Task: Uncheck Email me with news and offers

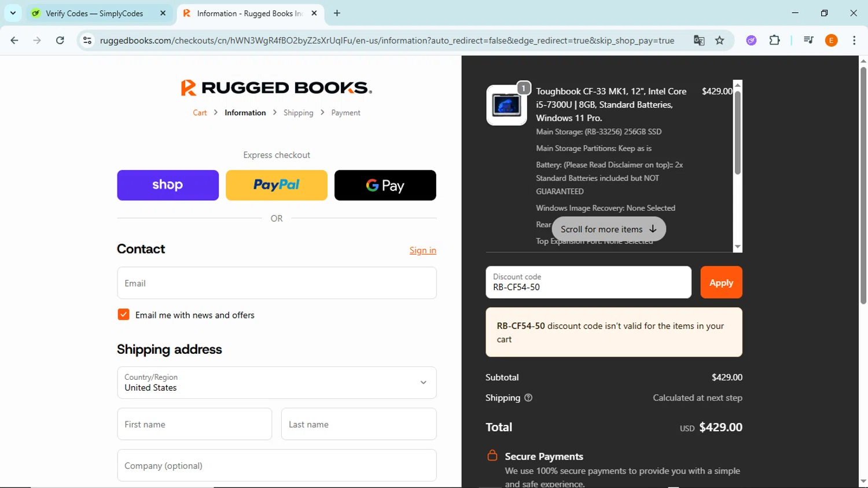Action: coord(123,315)
